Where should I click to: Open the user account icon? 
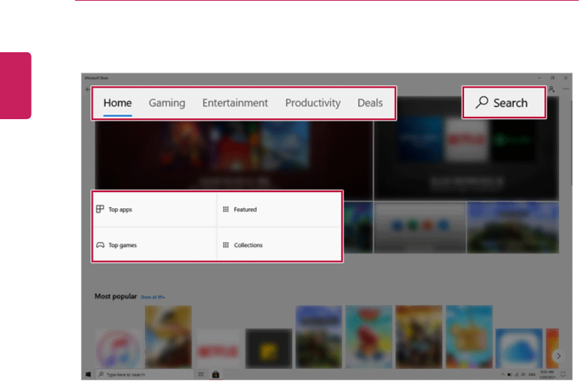[552, 89]
